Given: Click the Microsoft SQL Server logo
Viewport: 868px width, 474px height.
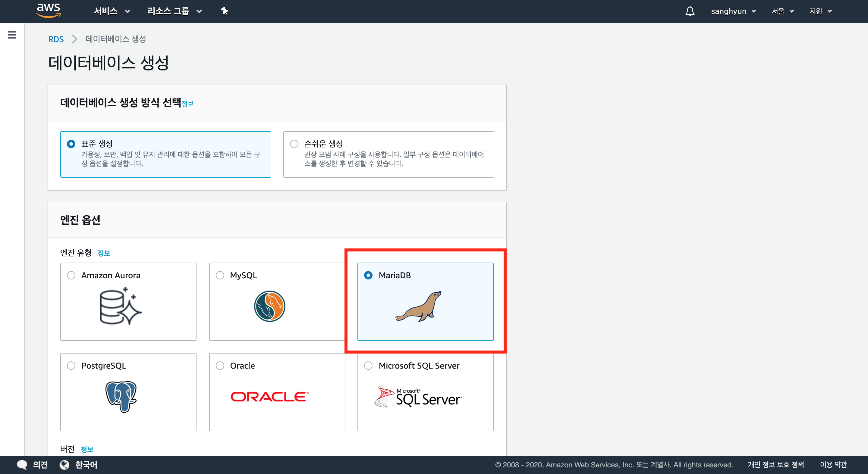Looking at the screenshot, I should (418, 397).
